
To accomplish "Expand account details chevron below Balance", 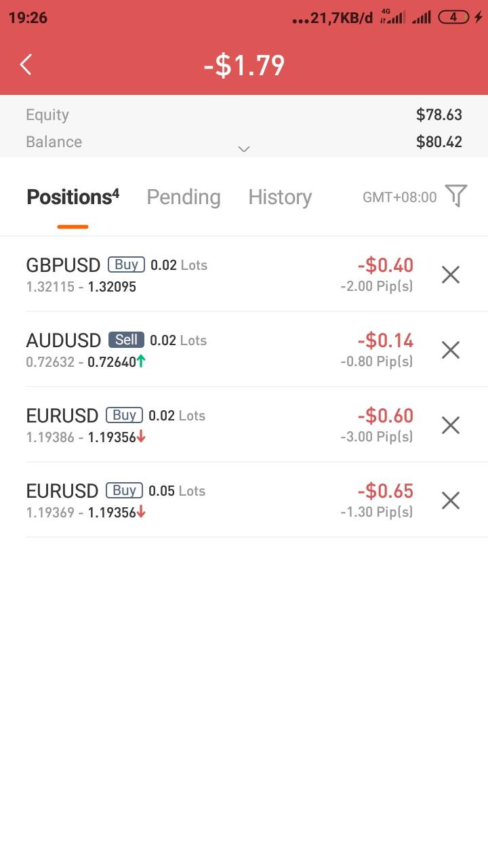I will pos(244,149).
